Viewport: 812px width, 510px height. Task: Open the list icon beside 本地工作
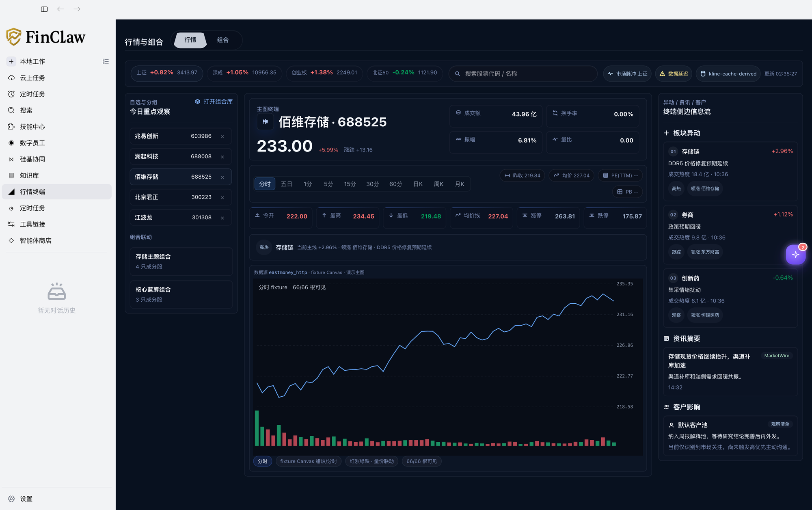(x=106, y=61)
